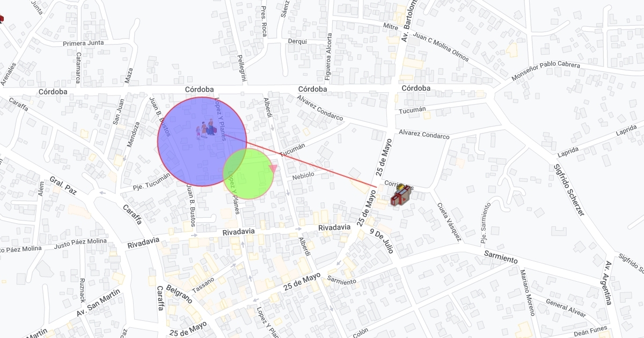
Task: Click the Primera Junta street label
Action: (x=83, y=43)
